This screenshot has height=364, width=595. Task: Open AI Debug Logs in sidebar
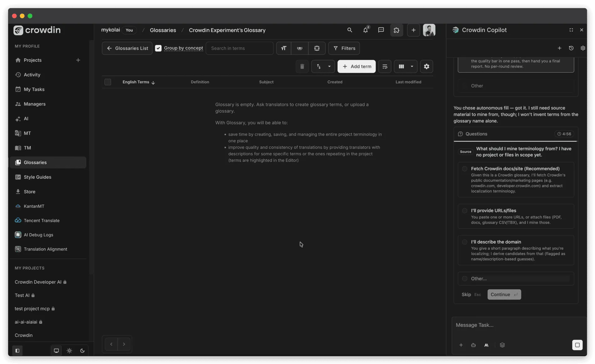tap(38, 235)
